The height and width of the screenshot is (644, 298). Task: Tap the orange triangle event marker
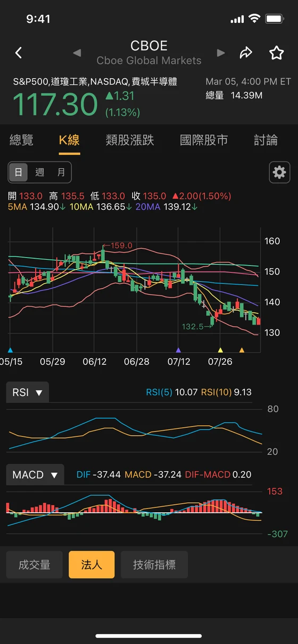[242, 350]
